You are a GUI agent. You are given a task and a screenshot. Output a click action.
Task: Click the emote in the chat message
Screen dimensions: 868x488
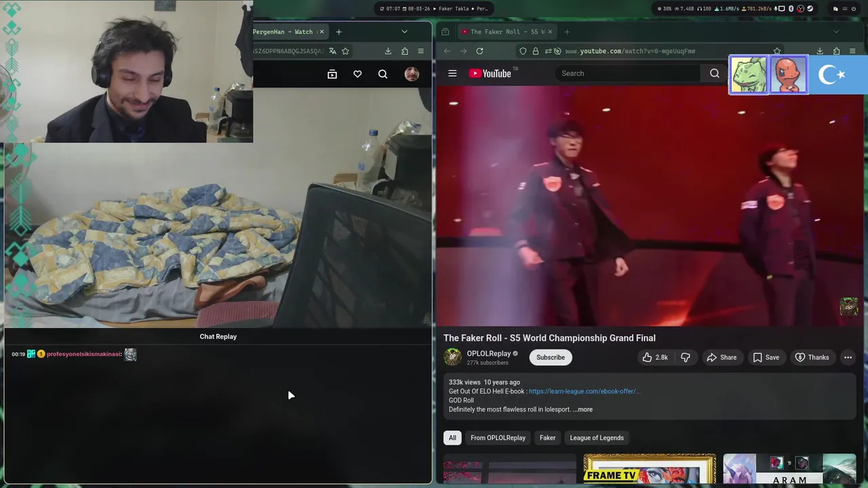(x=130, y=354)
